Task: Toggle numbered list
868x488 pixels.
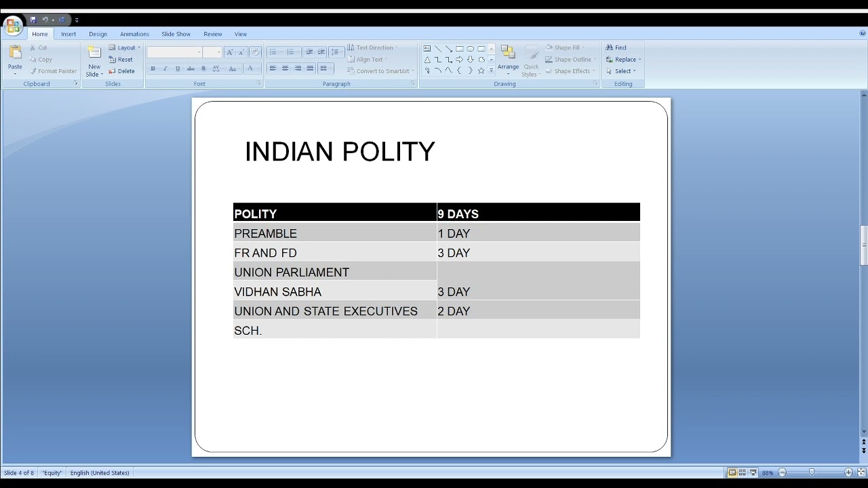Action: pyautogui.click(x=292, y=52)
